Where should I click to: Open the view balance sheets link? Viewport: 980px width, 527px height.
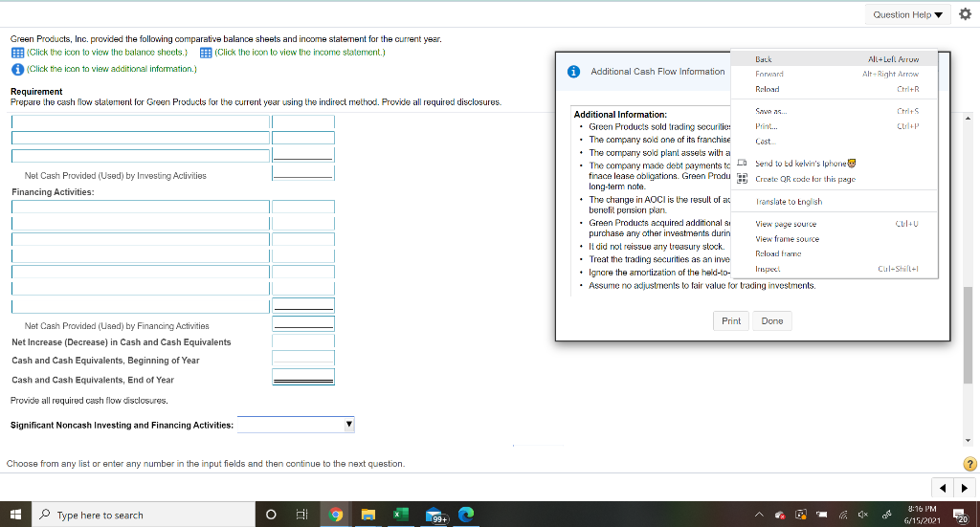(x=107, y=53)
